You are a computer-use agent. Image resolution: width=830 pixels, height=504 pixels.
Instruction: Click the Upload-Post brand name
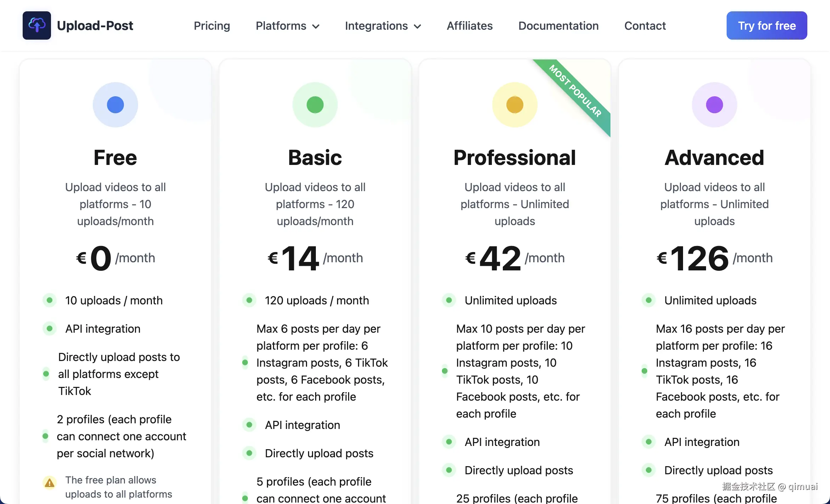coord(95,26)
